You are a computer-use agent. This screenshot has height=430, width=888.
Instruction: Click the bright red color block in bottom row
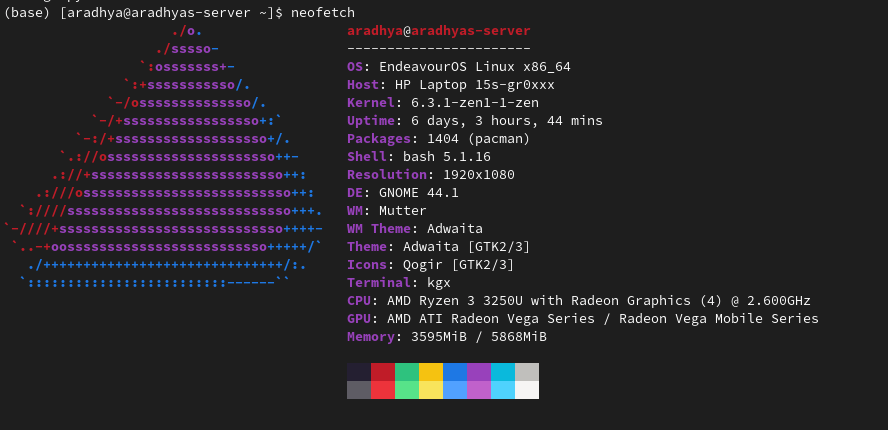tap(383, 390)
